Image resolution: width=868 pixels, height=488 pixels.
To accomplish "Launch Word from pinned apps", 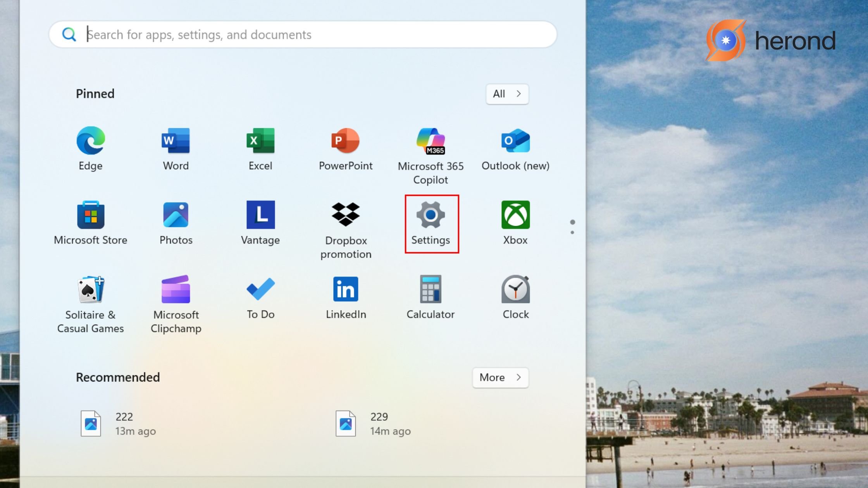I will [176, 141].
